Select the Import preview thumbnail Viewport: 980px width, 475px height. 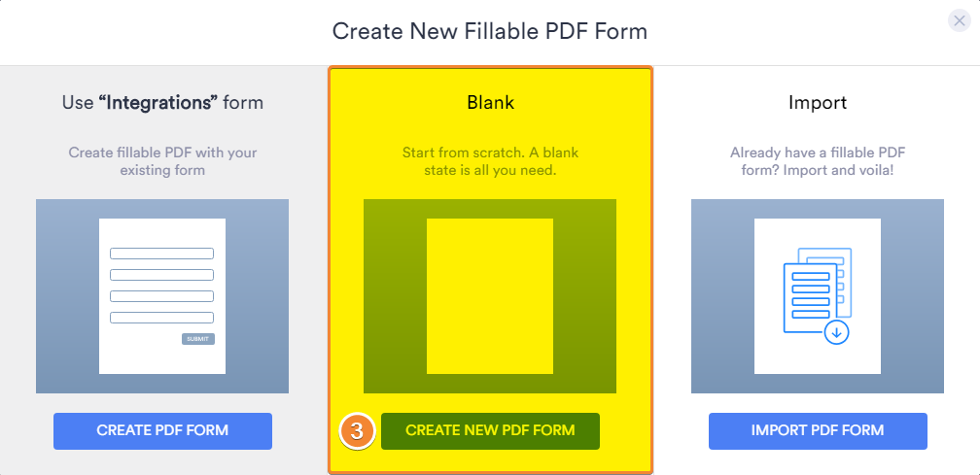coord(818,296)
